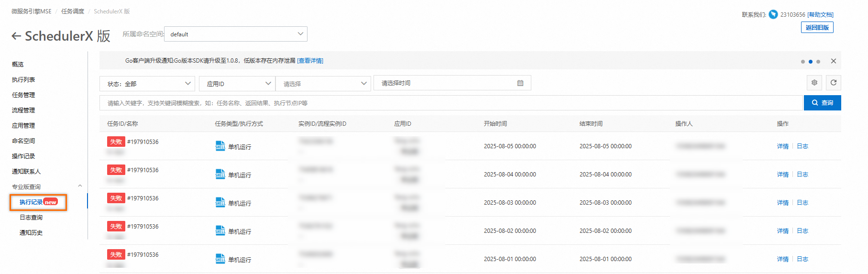Close the Go SDK upgrade notice
868x274 pixels.
[834, 61]
